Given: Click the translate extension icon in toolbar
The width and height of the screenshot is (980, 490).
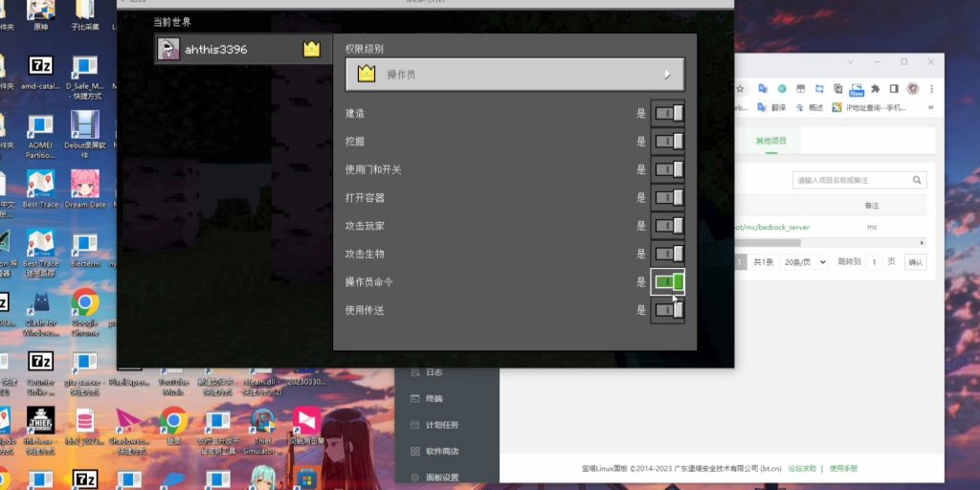Looking at the screenshot, I should coord(763,89).
